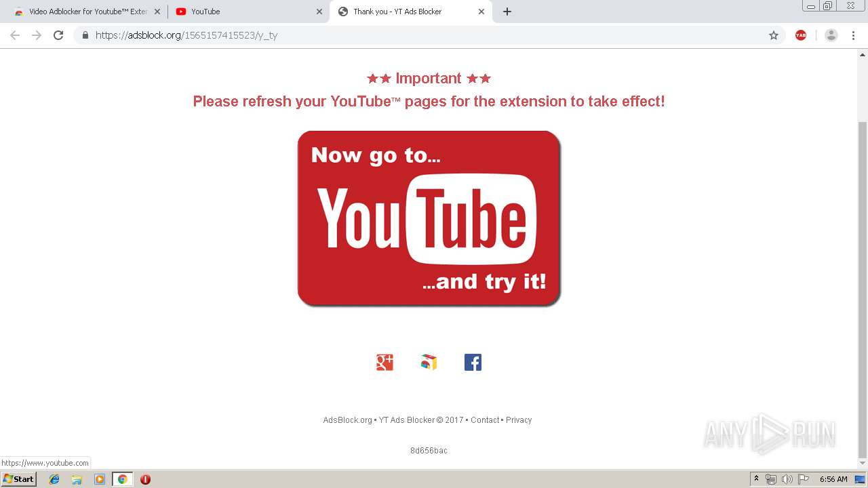The height and width of the screenshot is (488, 868).
Task: Select the Thank you - YT Ads Blocker tab
Action: (411, 12)
